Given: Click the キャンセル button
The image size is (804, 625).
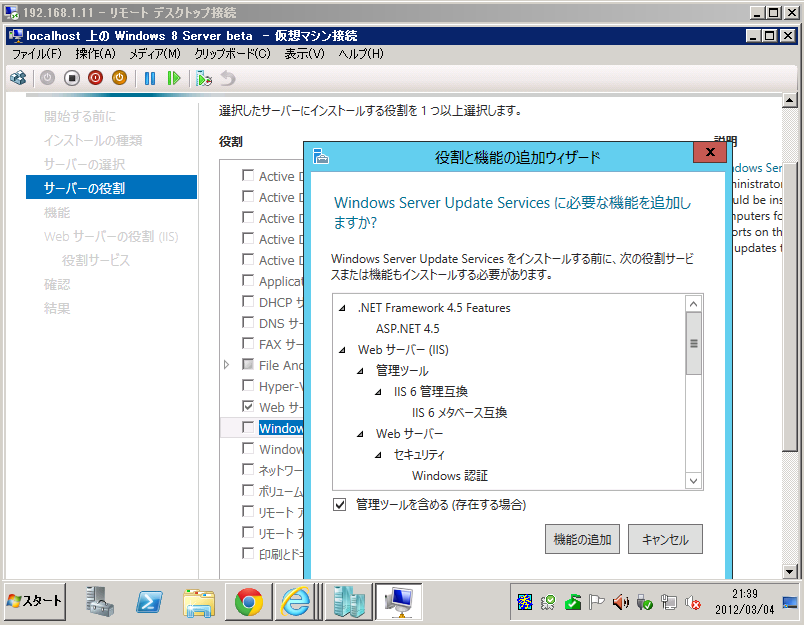Looking at the screenshot, I should click(665, 539).
